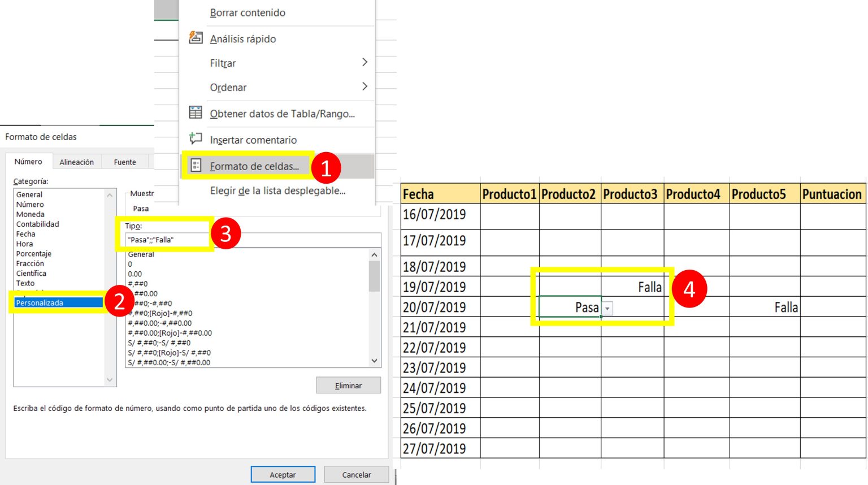Click the Cancelar button
Viewport: 868px width, 485px height.
click(356, 474)
